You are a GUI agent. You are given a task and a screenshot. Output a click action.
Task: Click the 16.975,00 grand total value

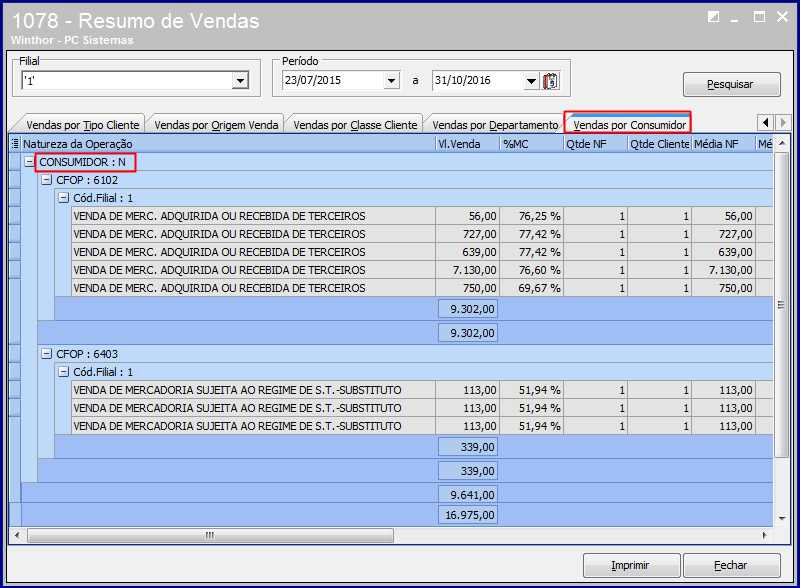click(468, 515)
